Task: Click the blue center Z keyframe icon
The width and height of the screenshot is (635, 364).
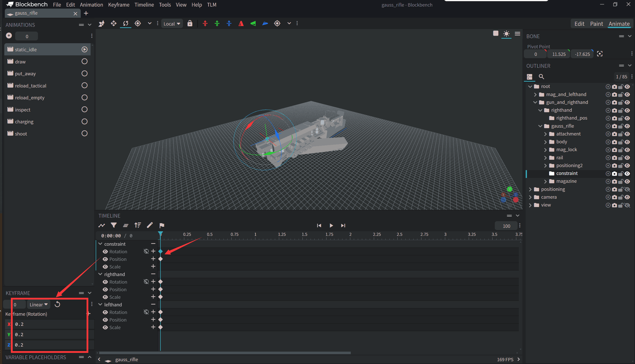Action: pyautogui.click(x=229, y=24)
